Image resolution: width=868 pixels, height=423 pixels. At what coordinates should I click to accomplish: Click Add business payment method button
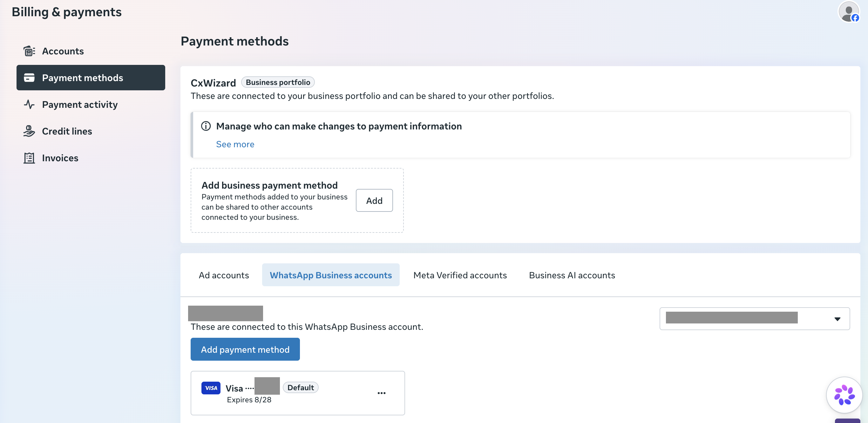click(374, 200)
